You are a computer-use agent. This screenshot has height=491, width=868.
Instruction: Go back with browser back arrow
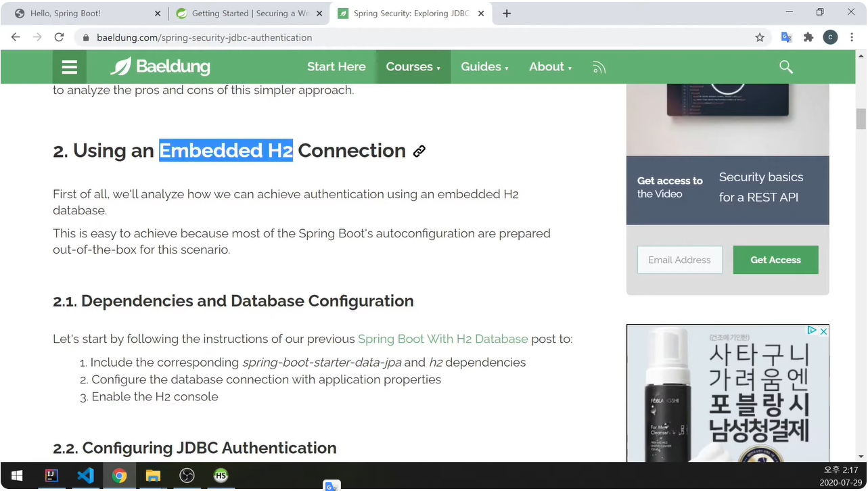16,37
